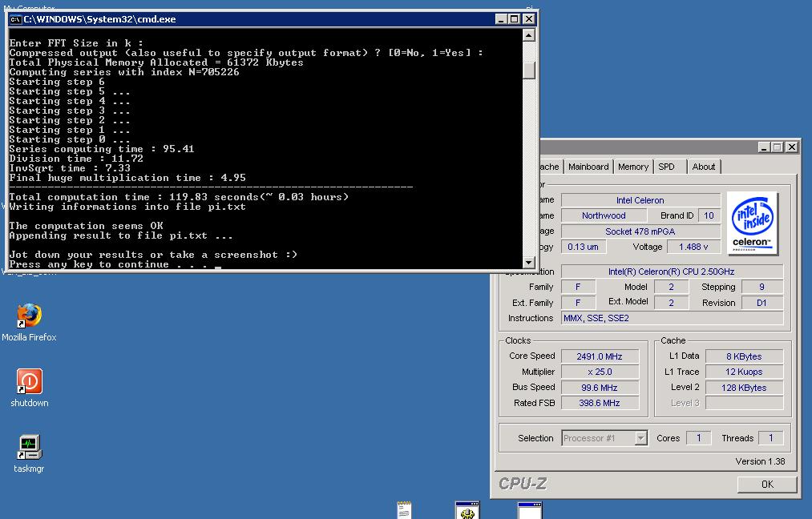
Task: Click the Total computation time line in cmd
Action: coord(179,197)
